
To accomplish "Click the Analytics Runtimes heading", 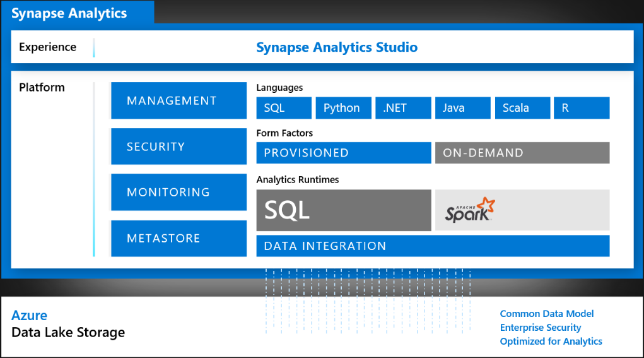I will 297,179.
